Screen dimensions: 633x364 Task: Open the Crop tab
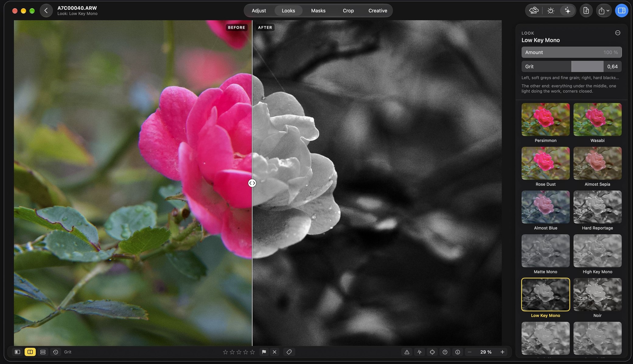click(348, 11)
